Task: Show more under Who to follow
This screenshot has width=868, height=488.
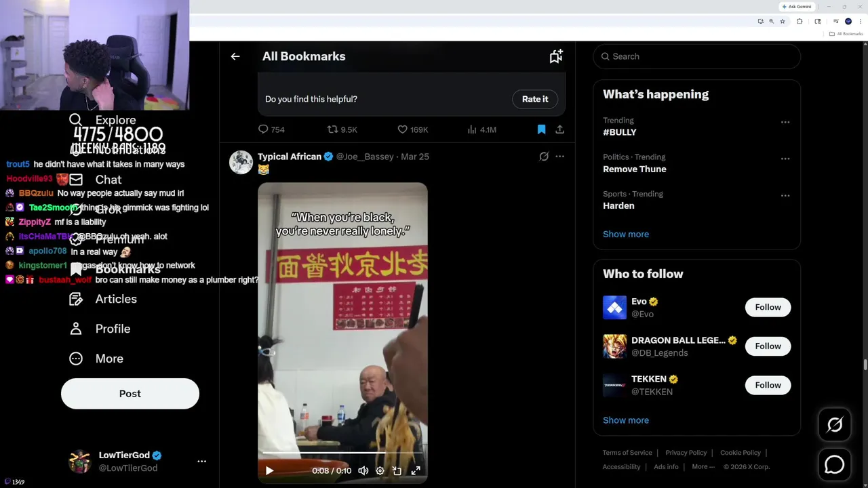Action: [626, 420]
